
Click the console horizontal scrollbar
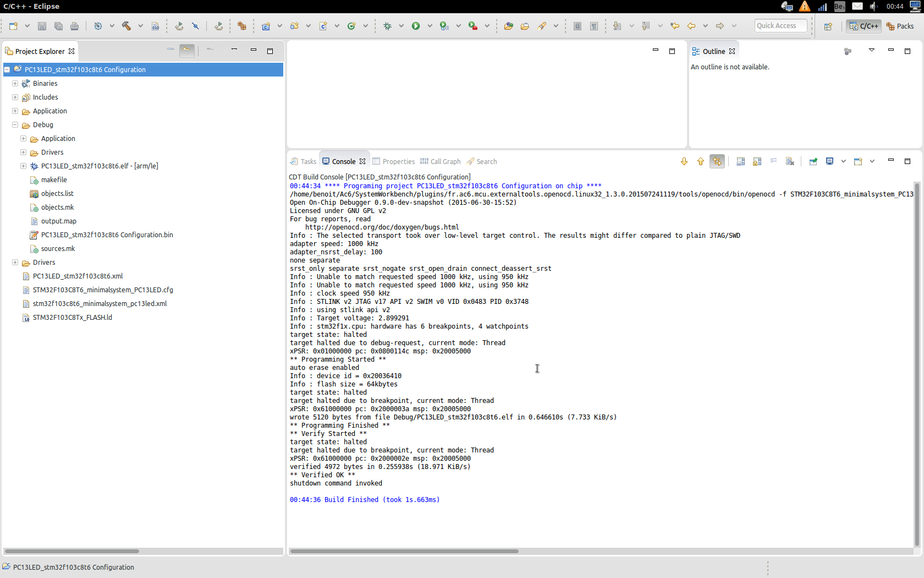click(x=404, y=551)
